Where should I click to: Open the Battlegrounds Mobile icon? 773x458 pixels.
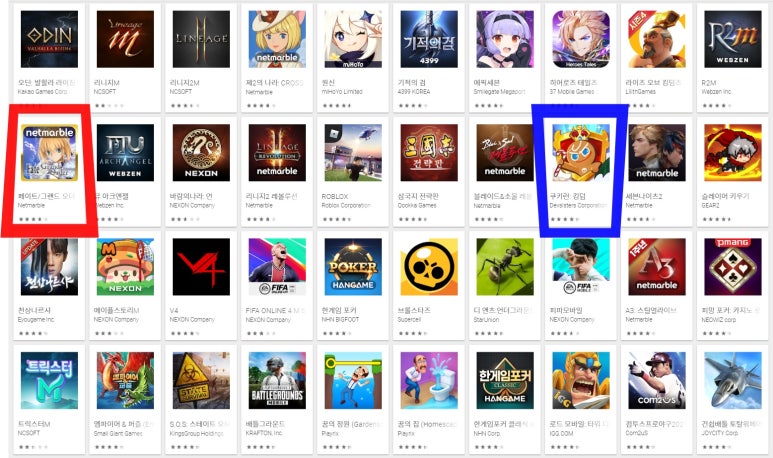pyautogui.click(x=277, y=380)
